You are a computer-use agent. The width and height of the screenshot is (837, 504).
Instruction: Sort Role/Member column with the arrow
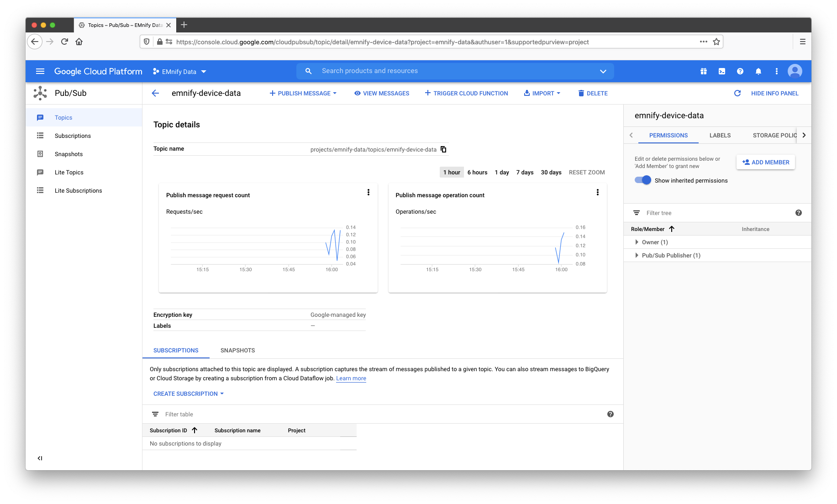672,229
